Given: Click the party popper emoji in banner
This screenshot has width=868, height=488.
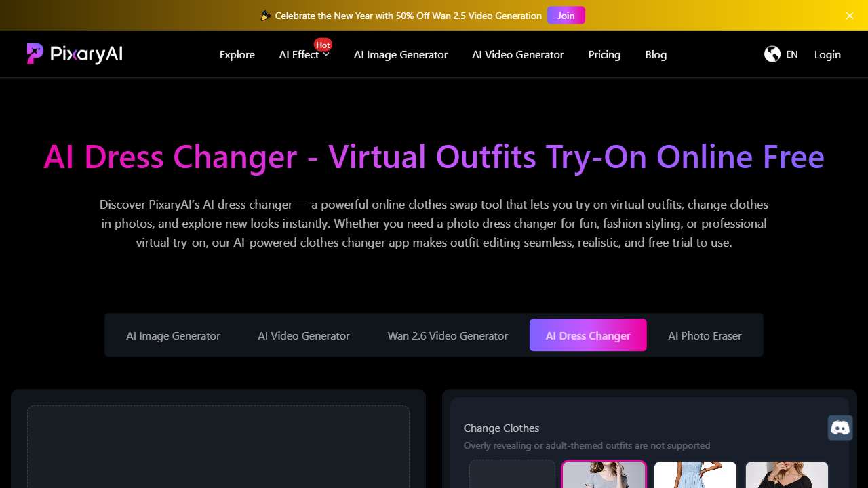Looking at the screenshot, I should (x=266, y=16).
